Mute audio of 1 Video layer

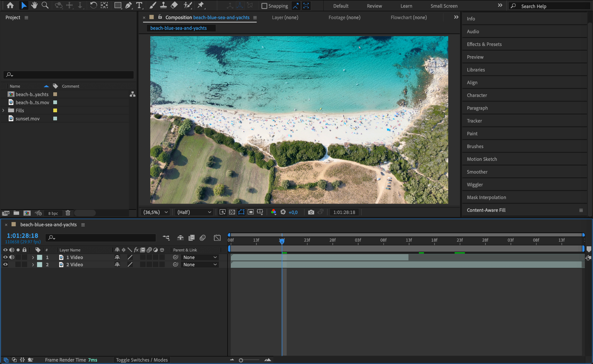coord(12,257)
